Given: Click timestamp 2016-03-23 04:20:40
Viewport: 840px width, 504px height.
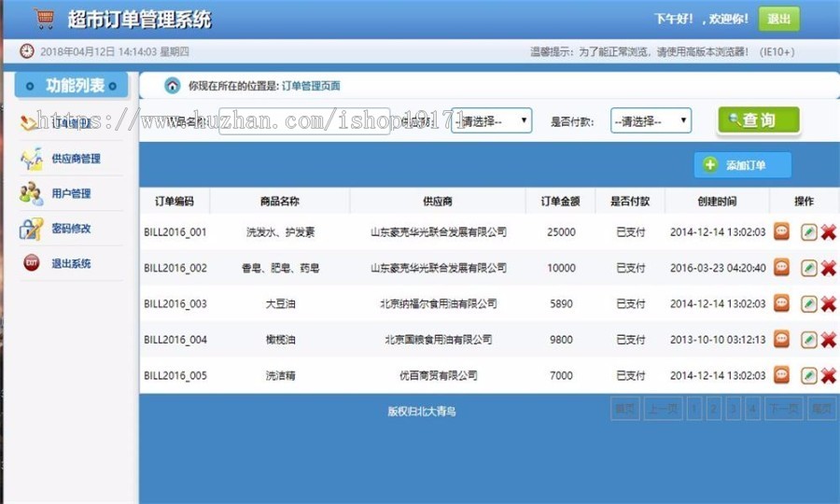Looking at the screenshot, I should [x=718, y=268].
